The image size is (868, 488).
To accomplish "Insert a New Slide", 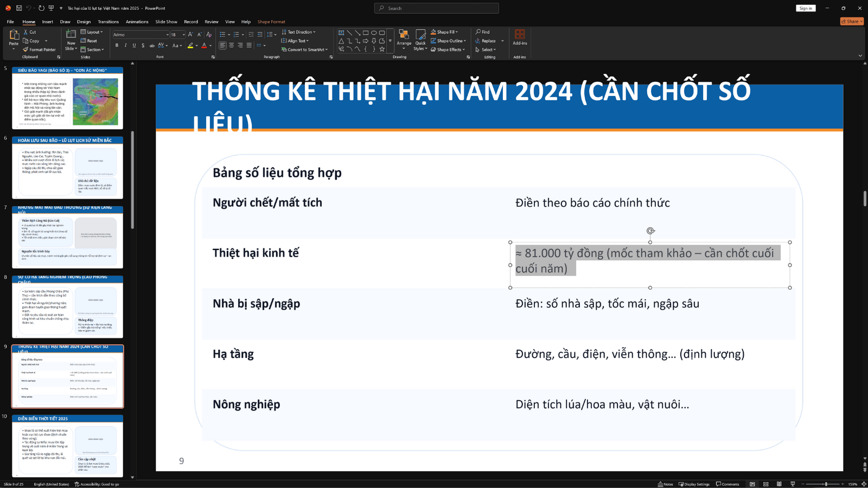I will [71, 36].
